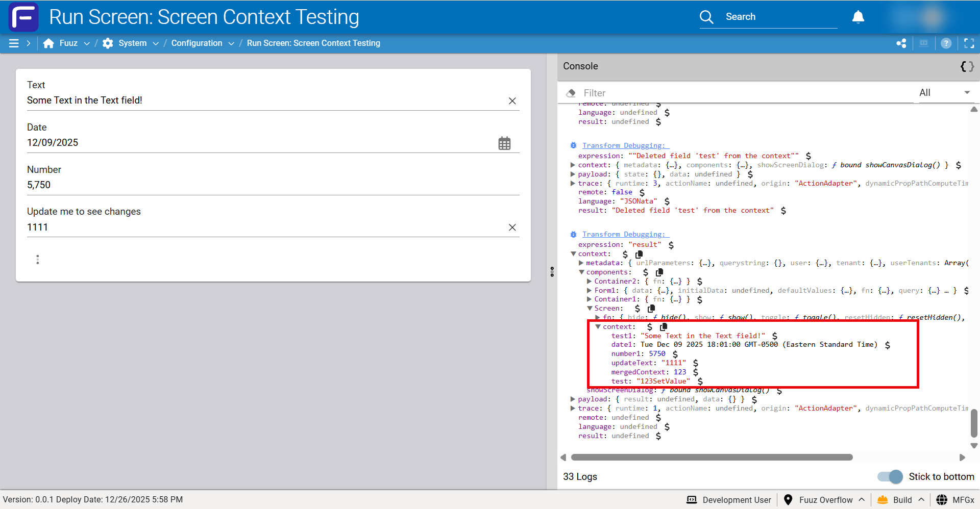Open the System breadcrumb dropdown
980x509 pixels.
(156, 43)
